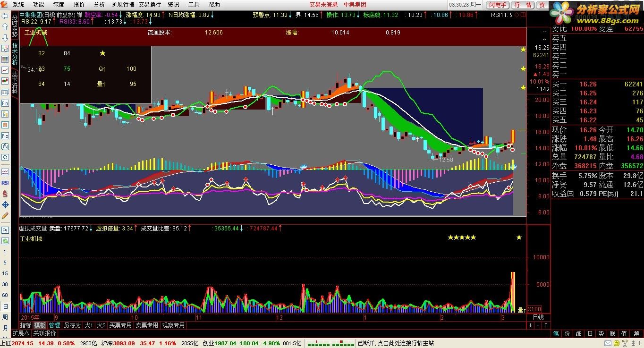Select the 价 tab in bottom right panel
The image size is (644, 348).
coord(567,334)
